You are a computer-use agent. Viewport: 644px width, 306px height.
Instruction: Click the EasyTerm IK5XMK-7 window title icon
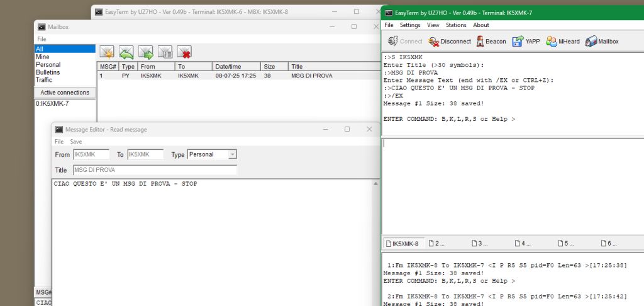coord(388,13)
